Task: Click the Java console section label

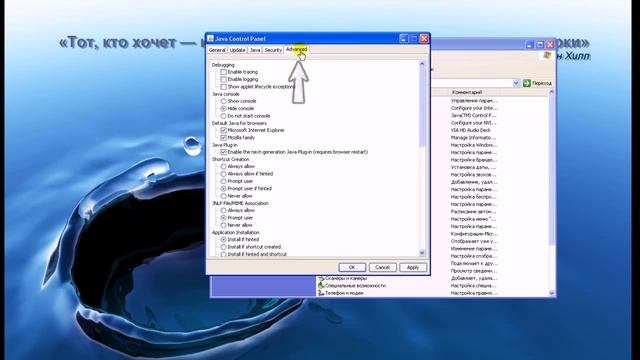Action: click(225, 94)
